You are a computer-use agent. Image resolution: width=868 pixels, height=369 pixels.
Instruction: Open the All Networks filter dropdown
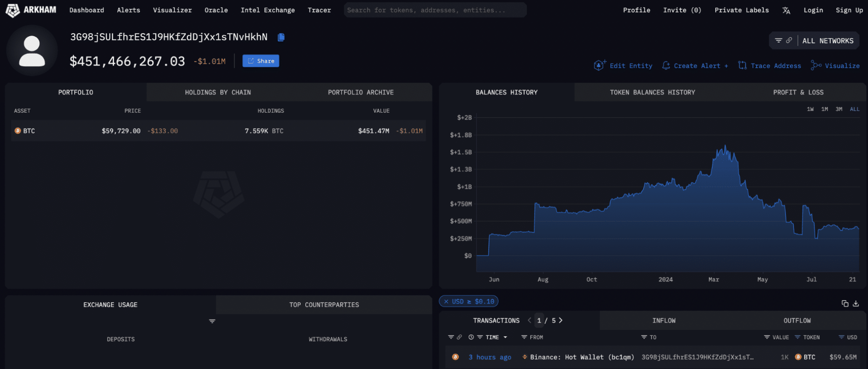click(x=814, y=41)
